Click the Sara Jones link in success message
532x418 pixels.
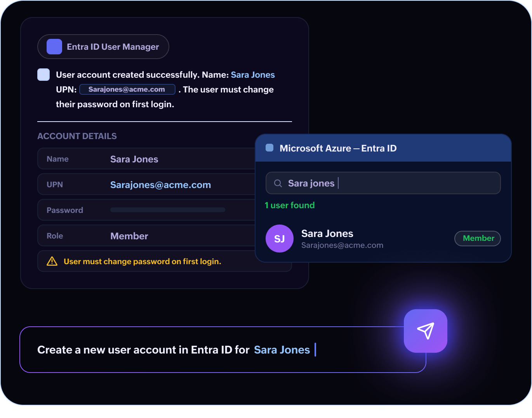(x=253, y=75)
